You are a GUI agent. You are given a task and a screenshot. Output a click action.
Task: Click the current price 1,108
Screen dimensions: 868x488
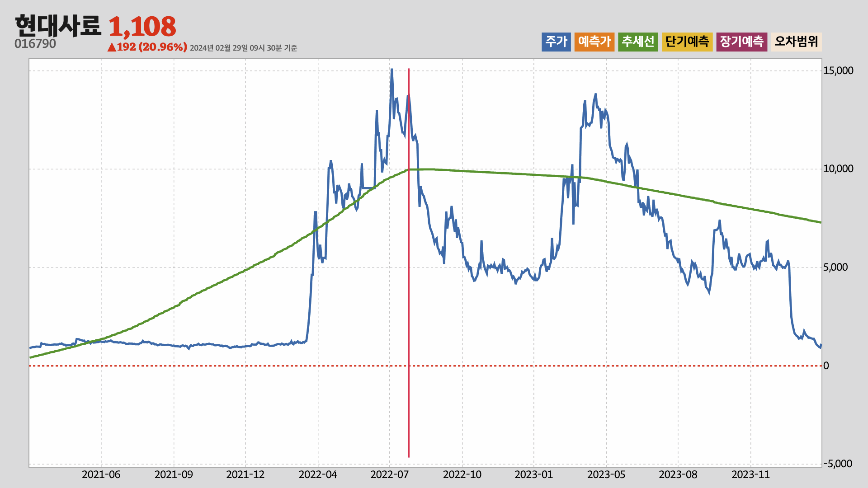[142, 27]
